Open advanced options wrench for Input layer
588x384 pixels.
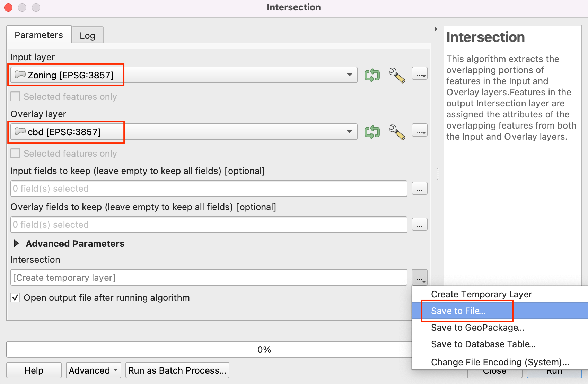point(397,75)
